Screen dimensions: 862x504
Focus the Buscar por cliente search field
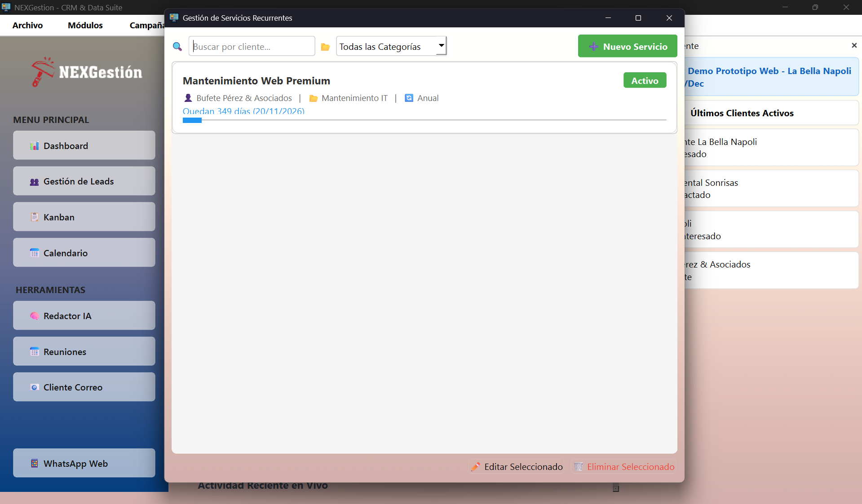252,46
